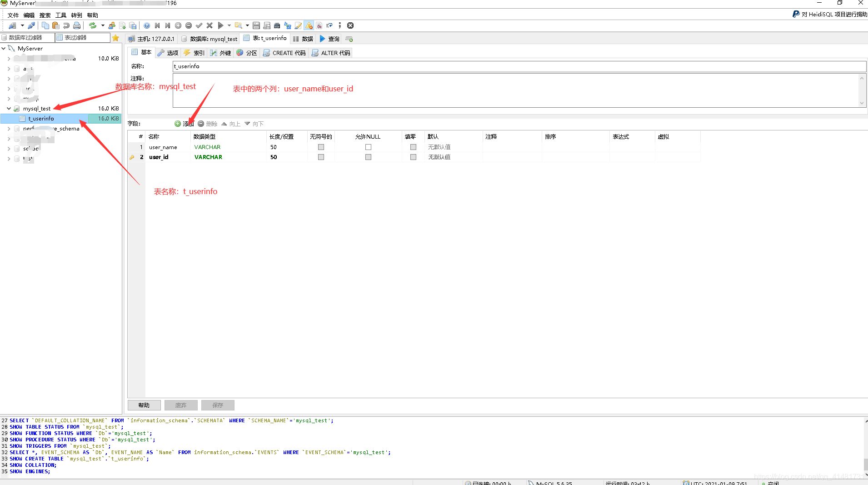The image size is (868, 485).
Task: Click the insert row plus icon in toolbar
Action: (x=178, y=25)
